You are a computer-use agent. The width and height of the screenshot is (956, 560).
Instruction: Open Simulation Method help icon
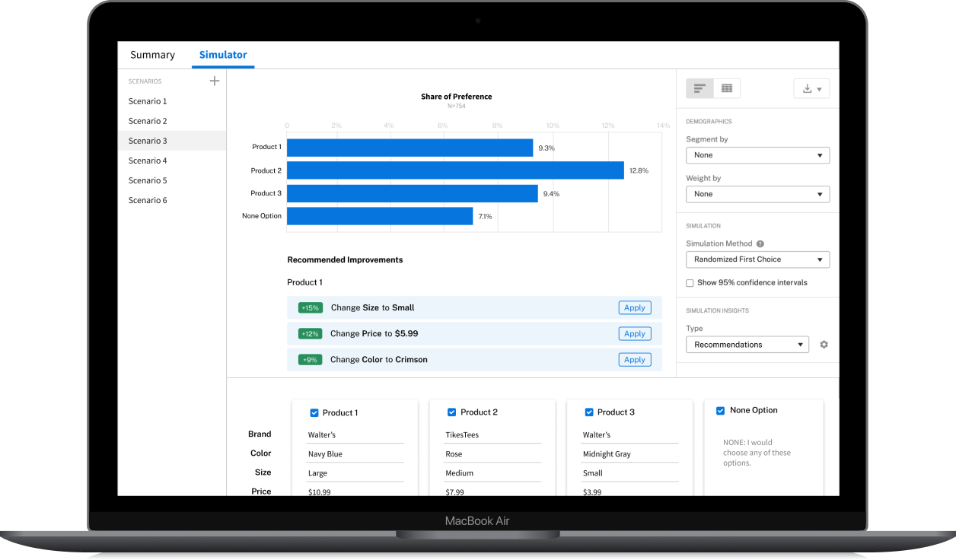(760, 243)
